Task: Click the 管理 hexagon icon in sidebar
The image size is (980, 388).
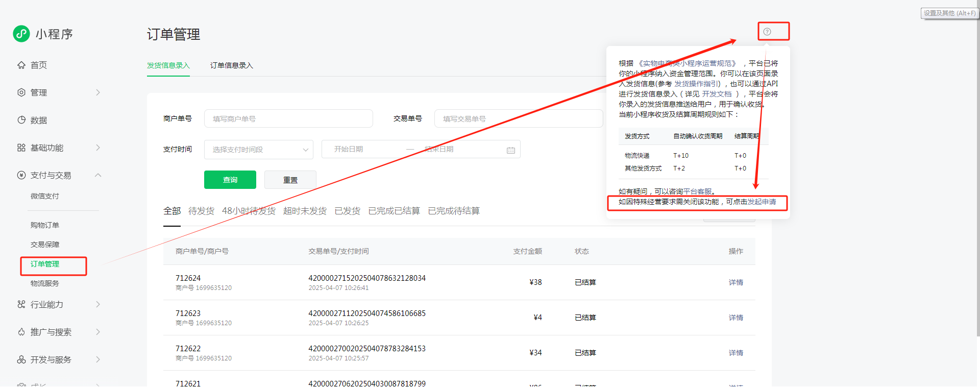Action: pyautogui.click(x=21, y=92)
